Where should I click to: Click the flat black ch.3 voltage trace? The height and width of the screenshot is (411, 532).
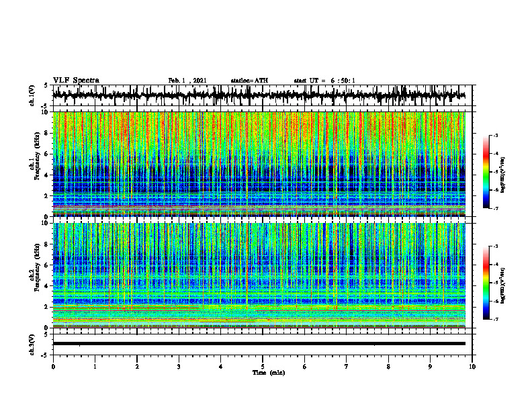(259, 344)
